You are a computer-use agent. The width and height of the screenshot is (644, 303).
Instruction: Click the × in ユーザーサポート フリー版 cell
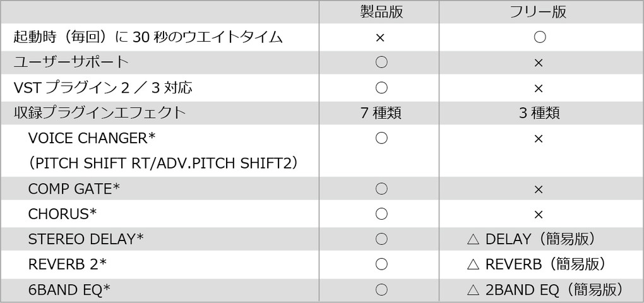539,63
